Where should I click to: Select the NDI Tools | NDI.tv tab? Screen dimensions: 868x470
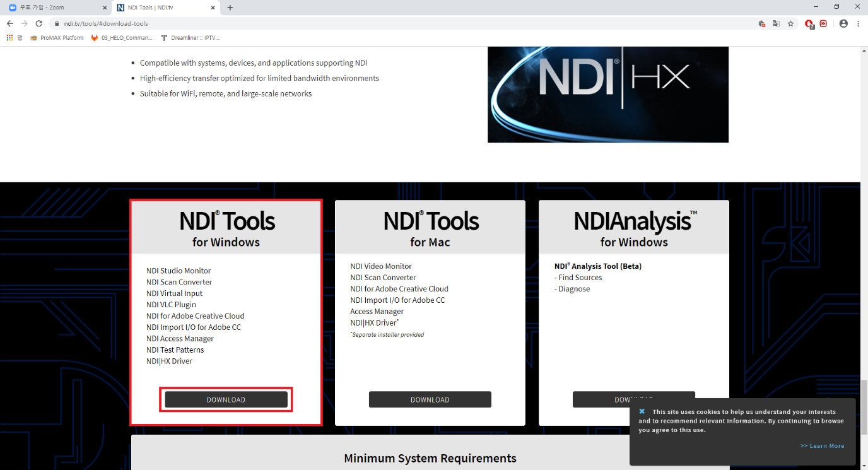165,8
